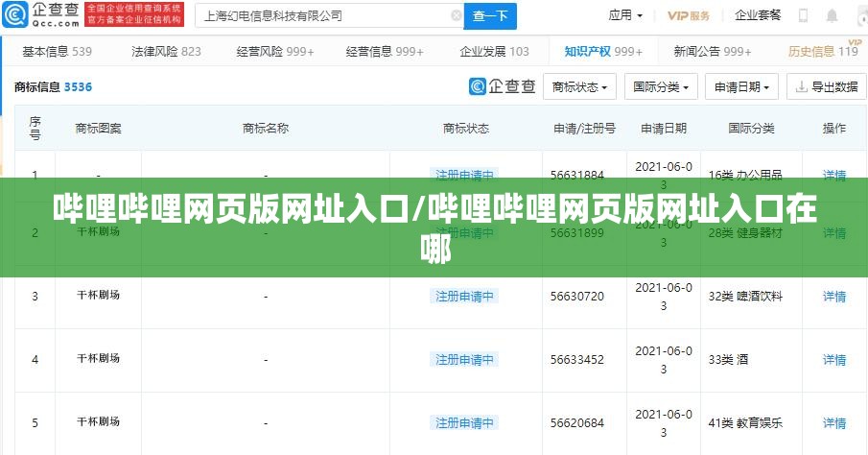Open 详情 for row 2 28类 健身器材
The width and height of the screenshot is (868, 455).
(834, 232)
